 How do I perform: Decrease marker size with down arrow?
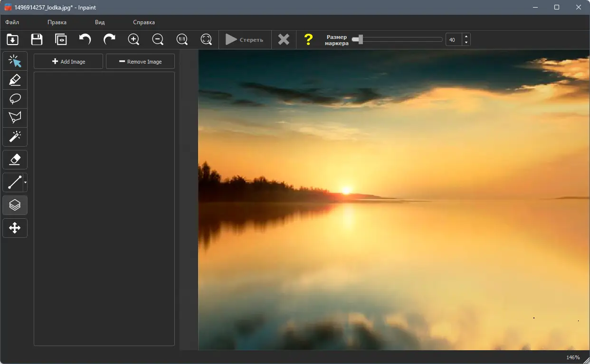[x=466, y=43]
